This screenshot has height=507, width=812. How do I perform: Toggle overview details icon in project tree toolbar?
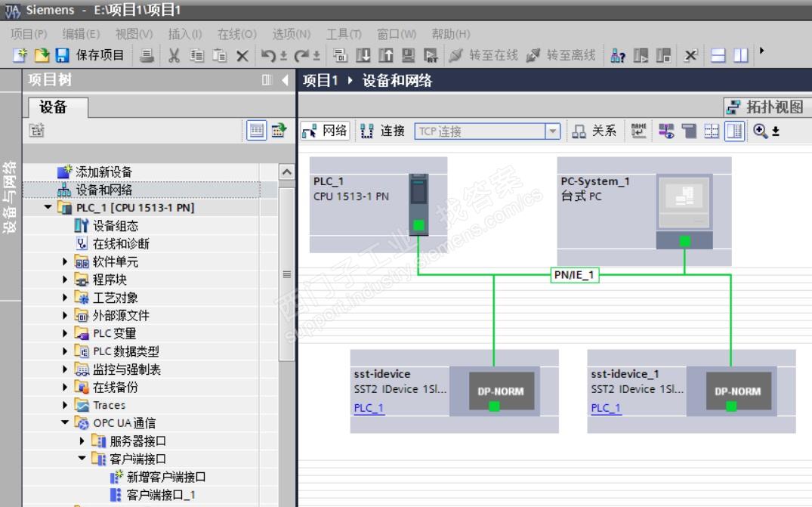[256, 131]
